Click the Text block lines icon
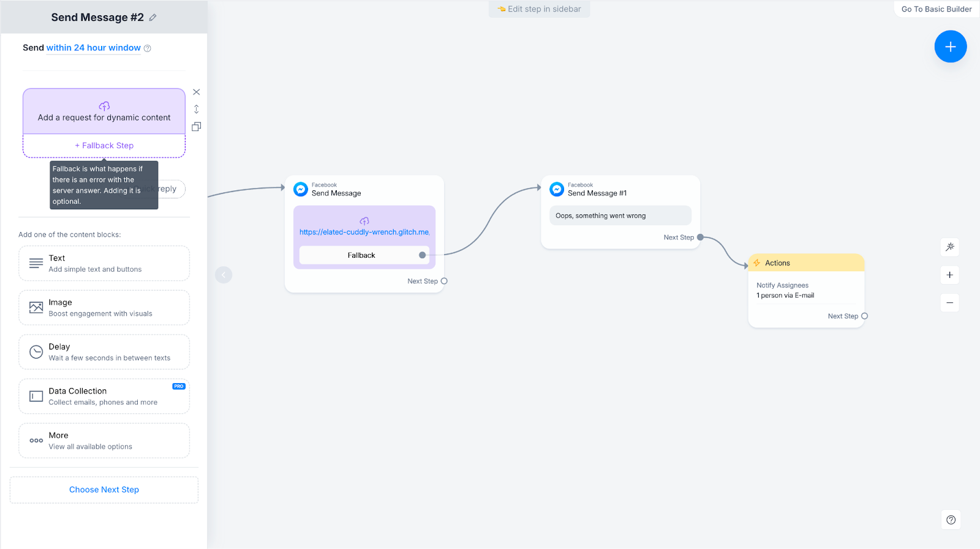Viewport: 980px width, 549px height. click(36, 263)
